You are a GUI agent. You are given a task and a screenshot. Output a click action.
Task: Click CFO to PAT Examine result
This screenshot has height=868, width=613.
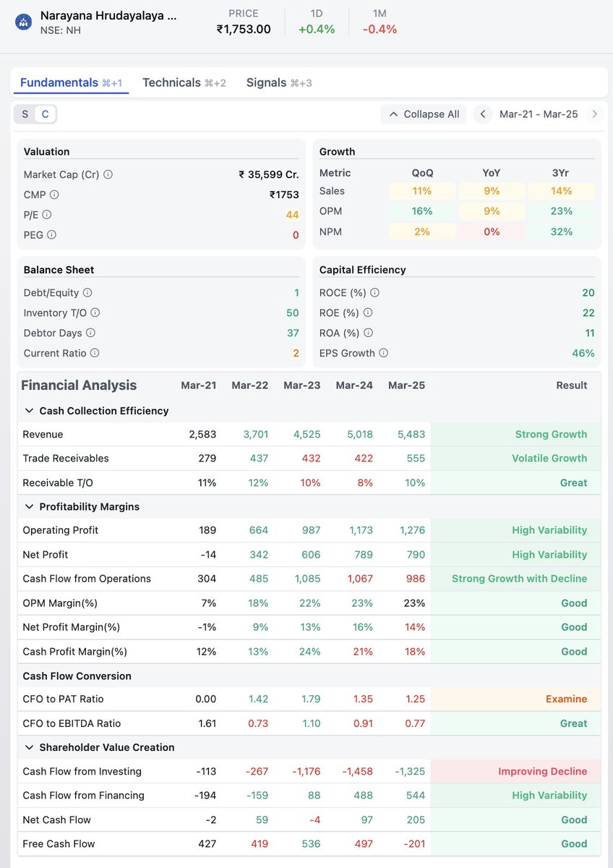coord(566,699)
